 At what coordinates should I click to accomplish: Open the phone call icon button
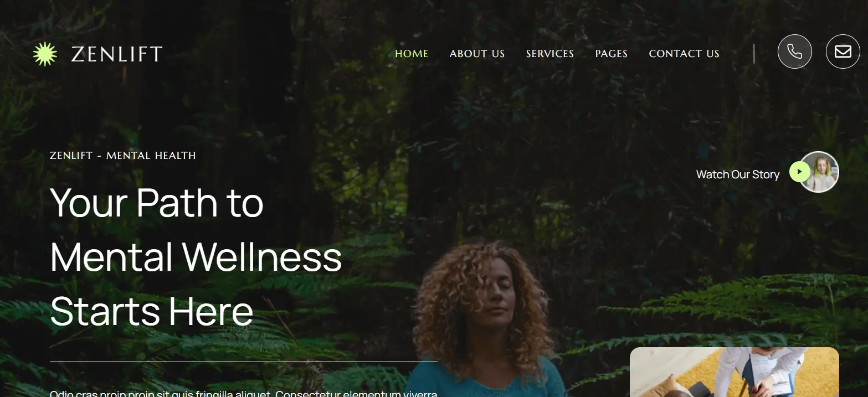coord(794,51)
